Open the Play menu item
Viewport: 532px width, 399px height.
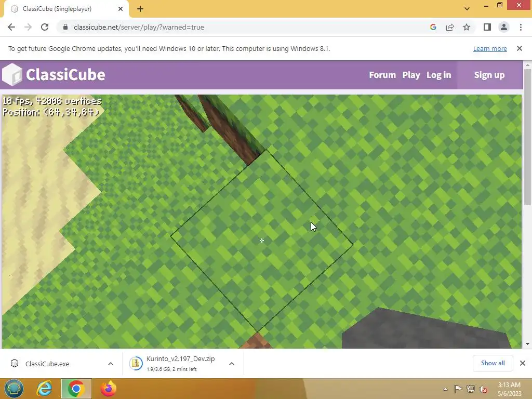click(411, 75)
